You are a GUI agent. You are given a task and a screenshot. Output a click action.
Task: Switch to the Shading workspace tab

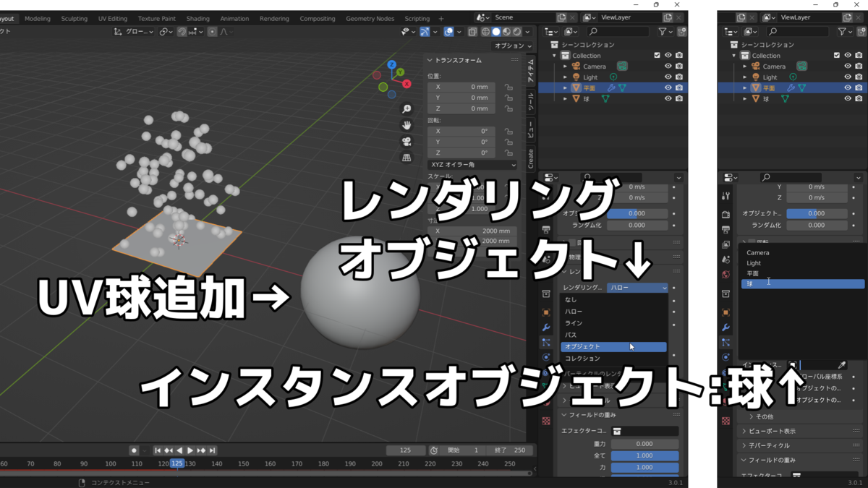(x=197, y=18)
